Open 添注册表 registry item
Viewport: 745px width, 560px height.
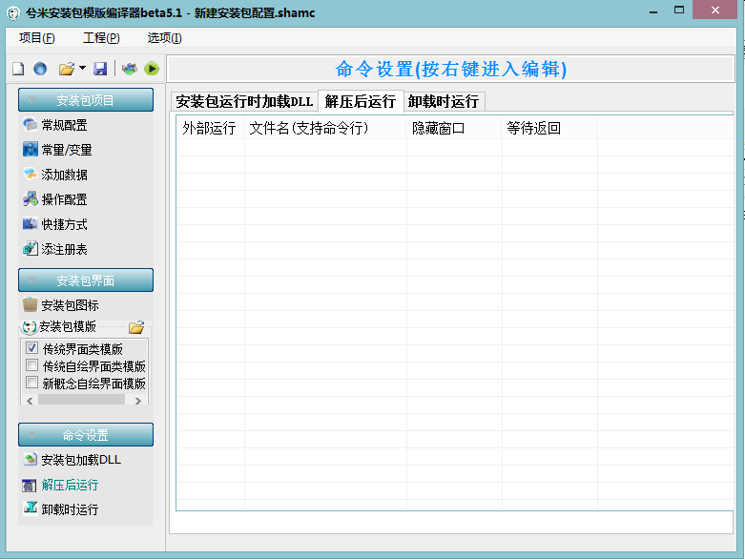[x=64, y=249]
